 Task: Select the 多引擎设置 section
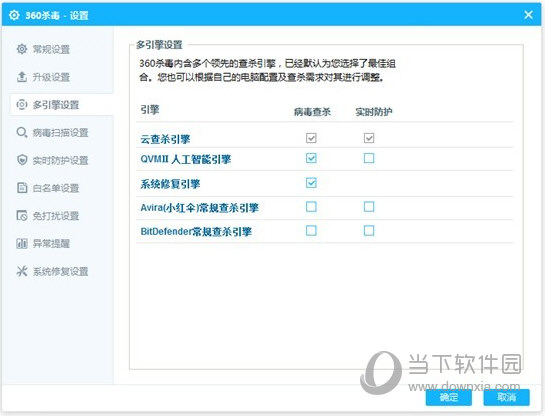pos(62,105)
